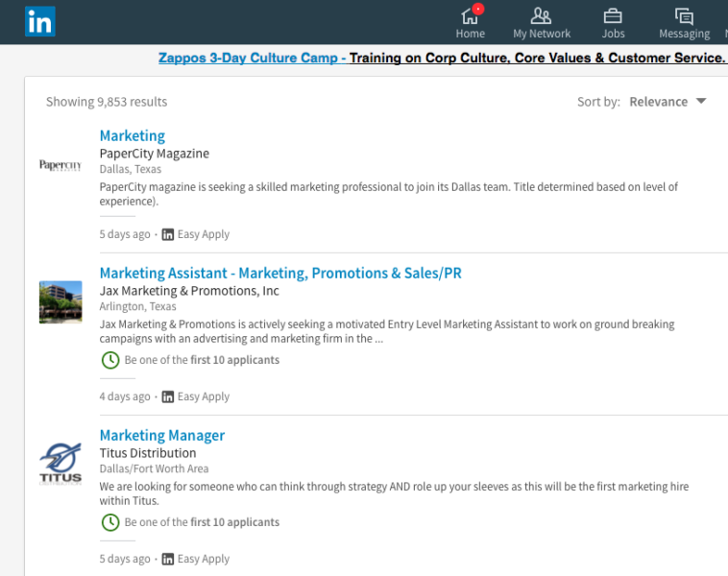Click the PaperCity logo thumbnail
The image size is (728, 576).
coord(61,165)
